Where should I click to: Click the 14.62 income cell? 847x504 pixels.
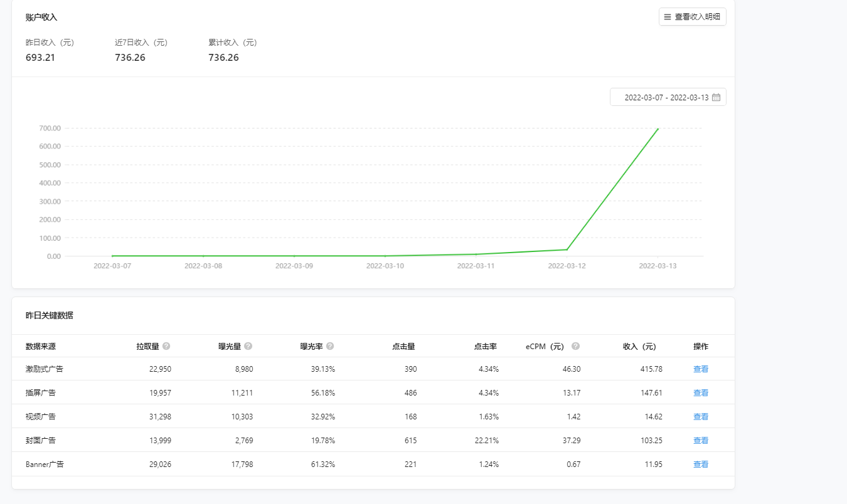[653, 417]
